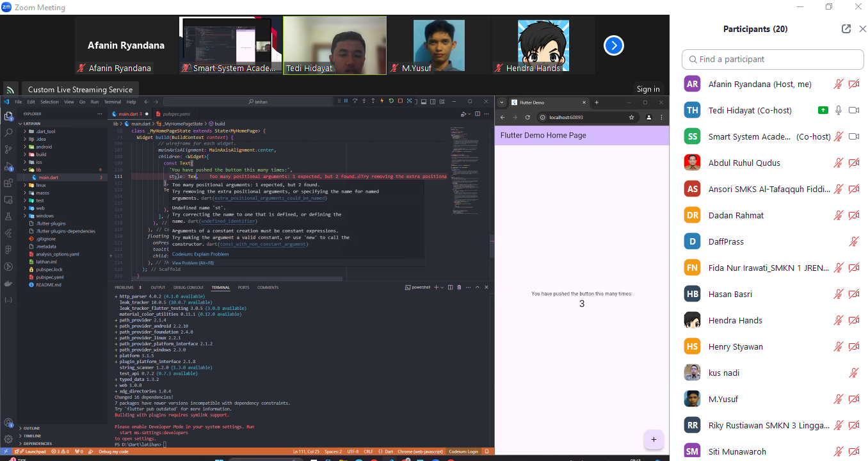This screenshot has height=461, width=868.
Task: Toggle Smart System Academy's camera icon
Action: pyautogui.click(x=854, y=136)
